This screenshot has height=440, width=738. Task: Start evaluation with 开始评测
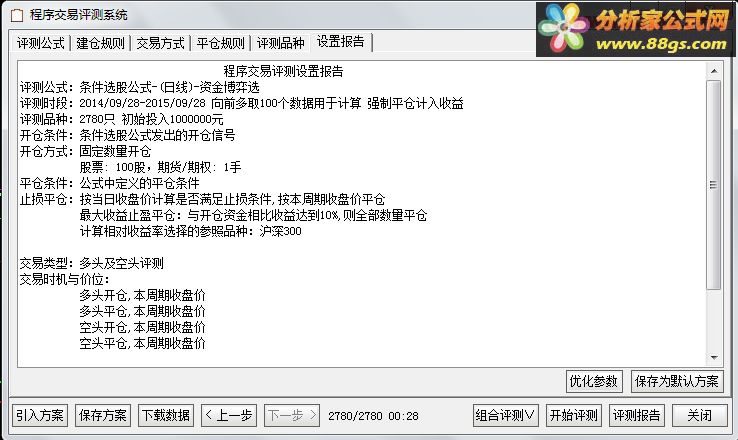[x=574, y=416]
